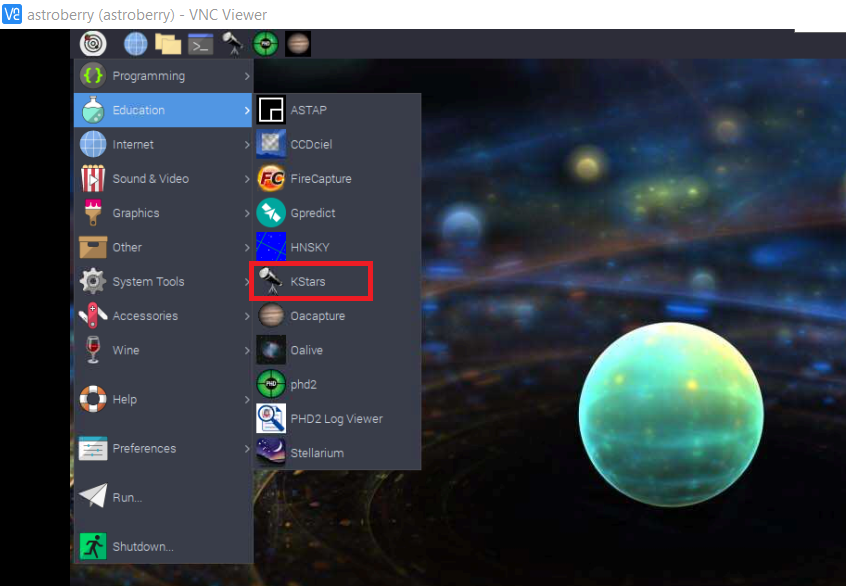Viewport: 846px width, 586px height.
Task: Expand the Programming submenu arrow
Action: [247, 76]
